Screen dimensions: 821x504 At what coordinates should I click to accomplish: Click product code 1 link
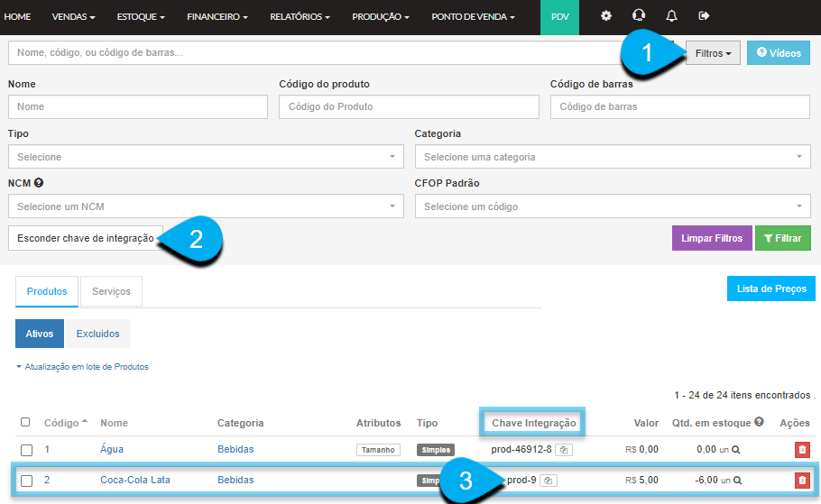point(47,450)
